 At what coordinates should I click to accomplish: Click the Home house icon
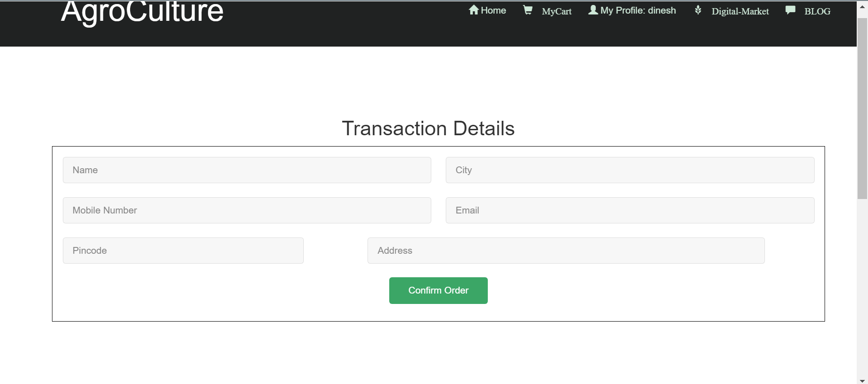[473, 10]
